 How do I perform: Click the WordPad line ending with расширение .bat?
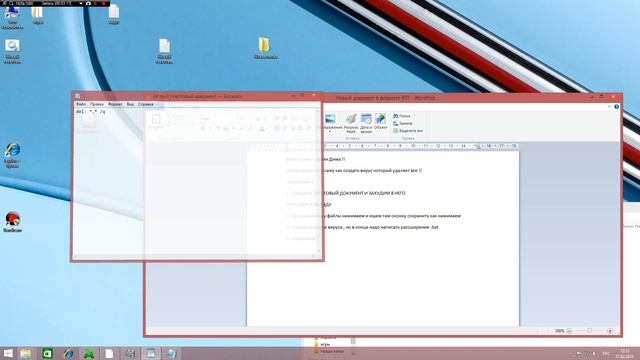(x=381, y=227)
